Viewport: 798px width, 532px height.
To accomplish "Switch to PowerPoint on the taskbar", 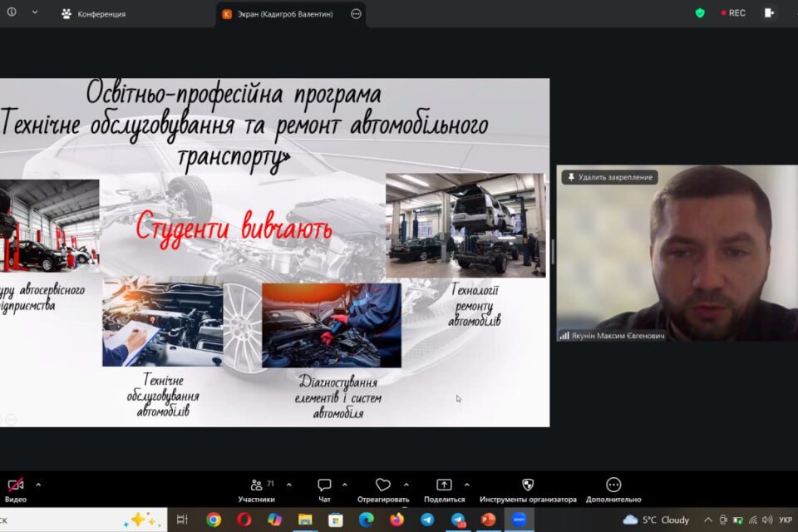I will click(489, 520).
